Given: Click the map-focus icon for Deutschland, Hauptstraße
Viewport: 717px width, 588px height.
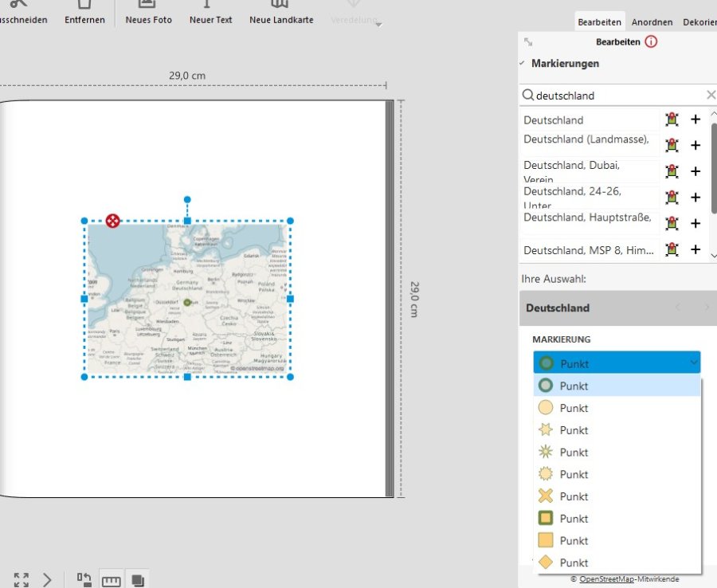Looking at the screenshot, I should pyautogui.click(x=672, y=223).
